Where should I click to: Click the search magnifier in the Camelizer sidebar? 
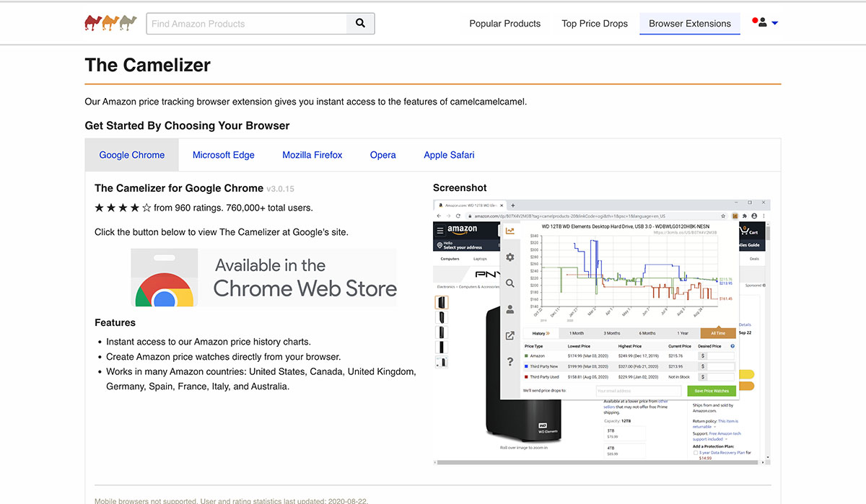pos(509,283)
